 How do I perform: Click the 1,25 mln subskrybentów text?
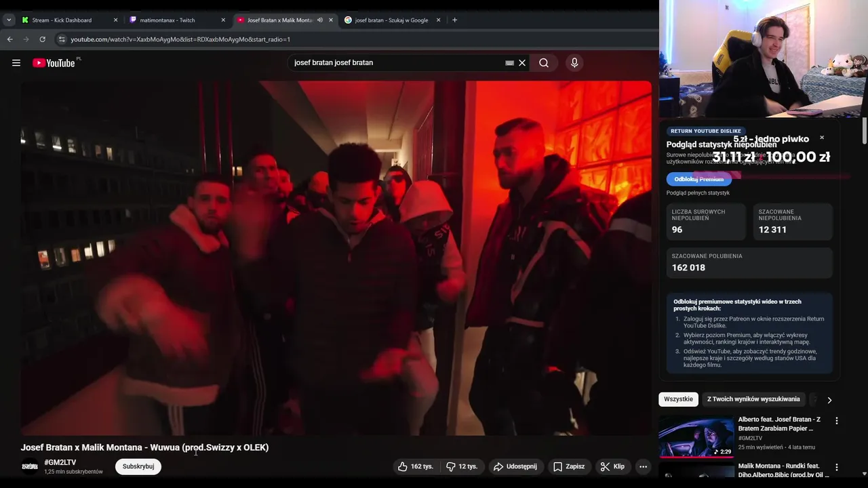coord(73,472)
